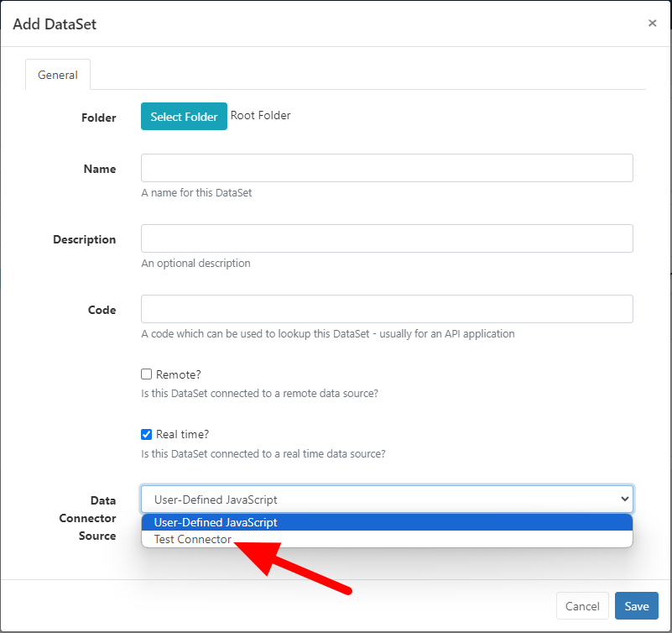Close the Add DataSet dialog
Viewport: 672px width, 633px height.
[x=652, y=24]
